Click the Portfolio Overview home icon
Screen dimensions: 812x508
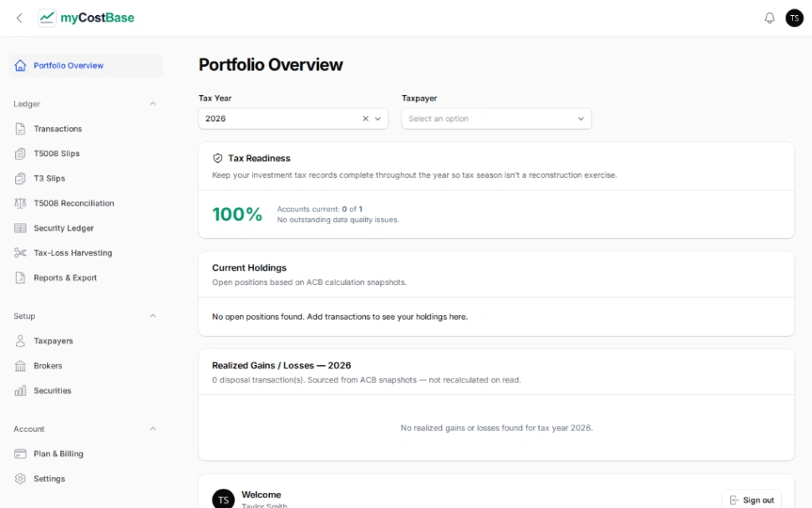point(20,65)
